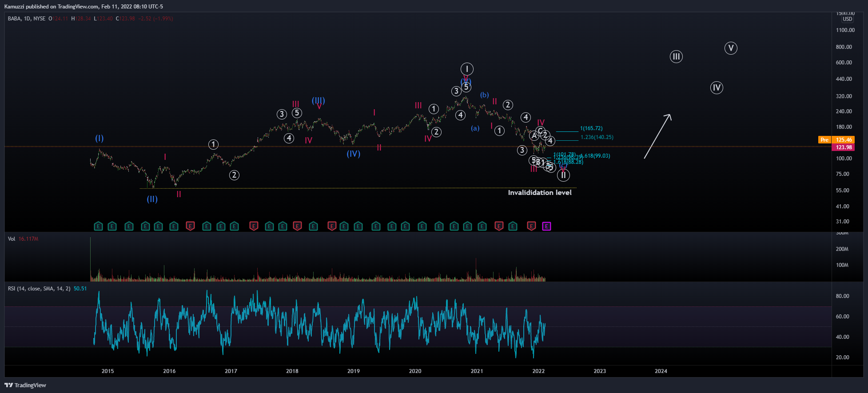Click the 2015 label on time axis
Viewport: 868px width, 393px height.
[108, 371]
